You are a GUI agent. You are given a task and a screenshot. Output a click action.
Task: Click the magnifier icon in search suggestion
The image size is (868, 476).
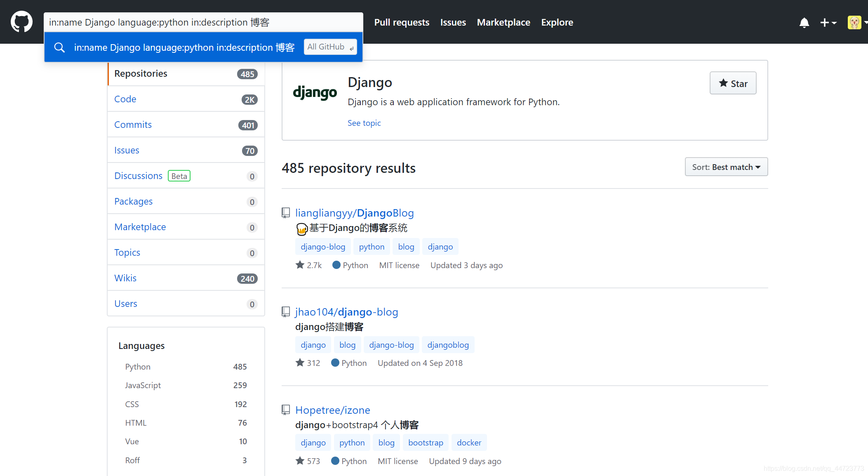click(x=59, y=47)
